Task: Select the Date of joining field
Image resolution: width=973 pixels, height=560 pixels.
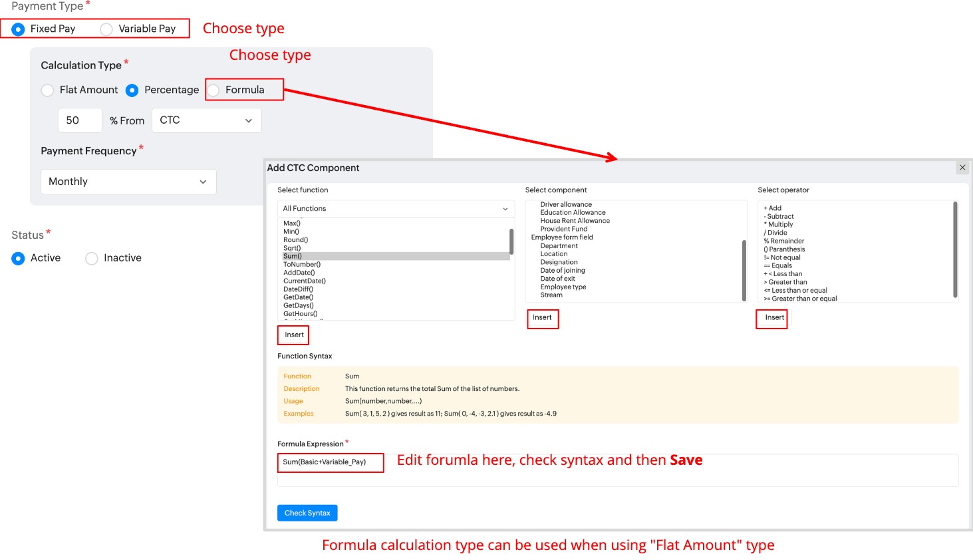Action: pyautogui.click(x=563, y=271)
